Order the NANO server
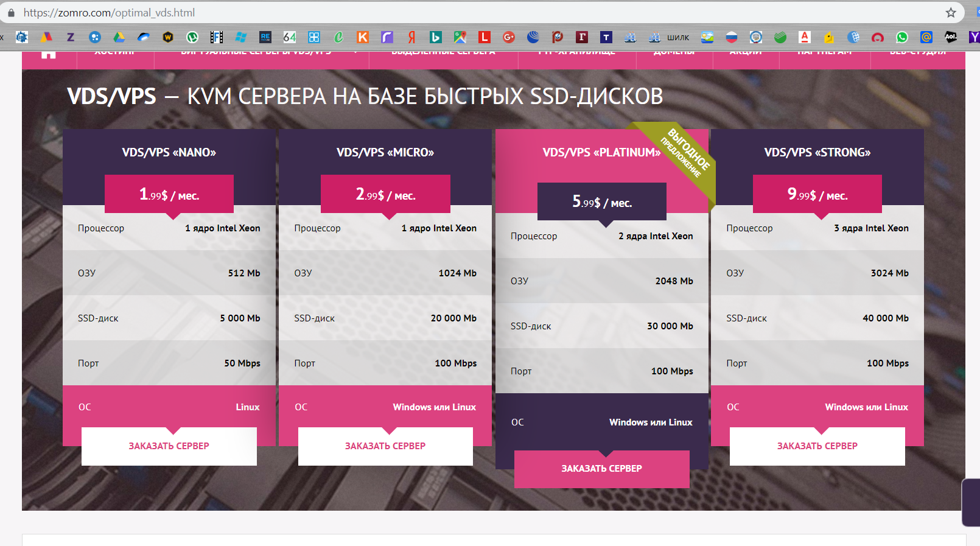The height and width of the screenshot is (546, 980). pos(169,446)
